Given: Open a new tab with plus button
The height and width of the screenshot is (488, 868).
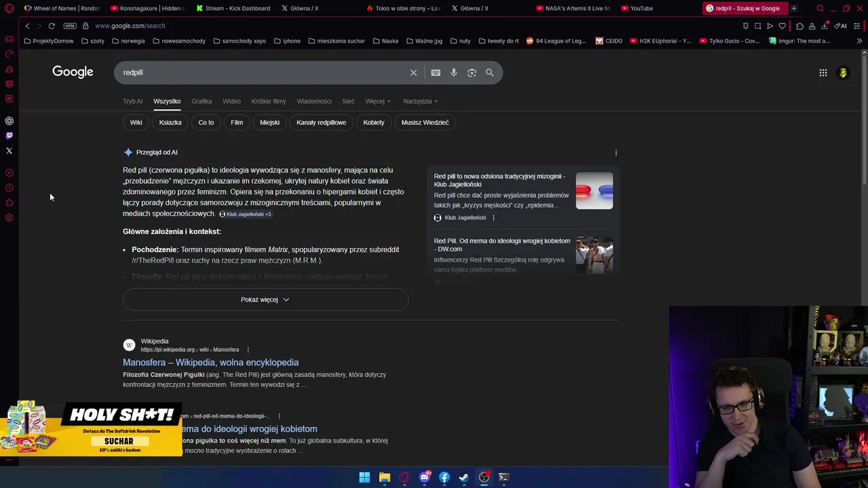Looking at the screenshot, I should 794,8.
